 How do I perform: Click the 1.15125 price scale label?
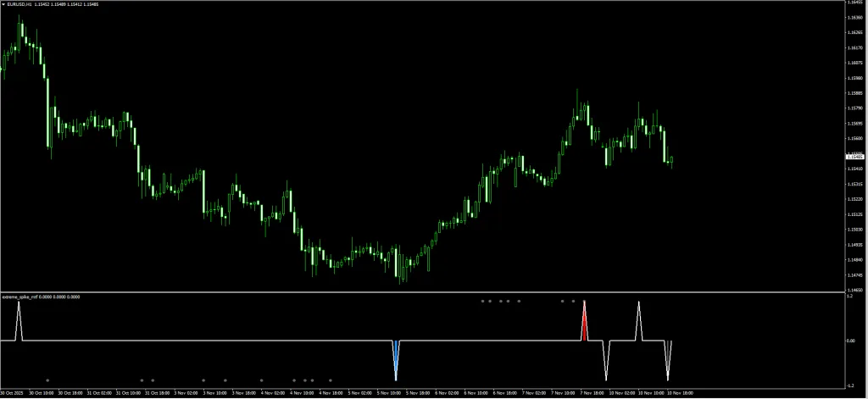[x=854, y=214]
